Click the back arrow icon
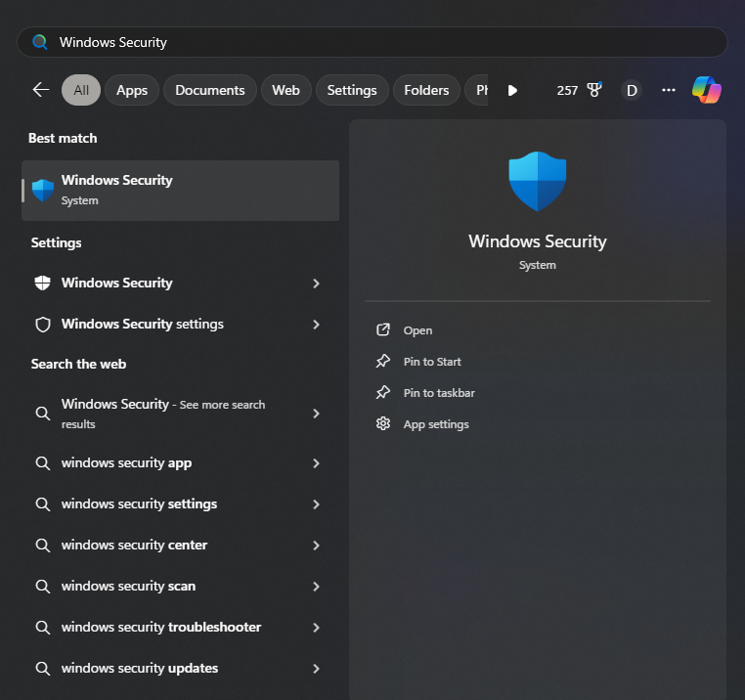The width and height of the screenshot is (745, 700). (40, 90)
